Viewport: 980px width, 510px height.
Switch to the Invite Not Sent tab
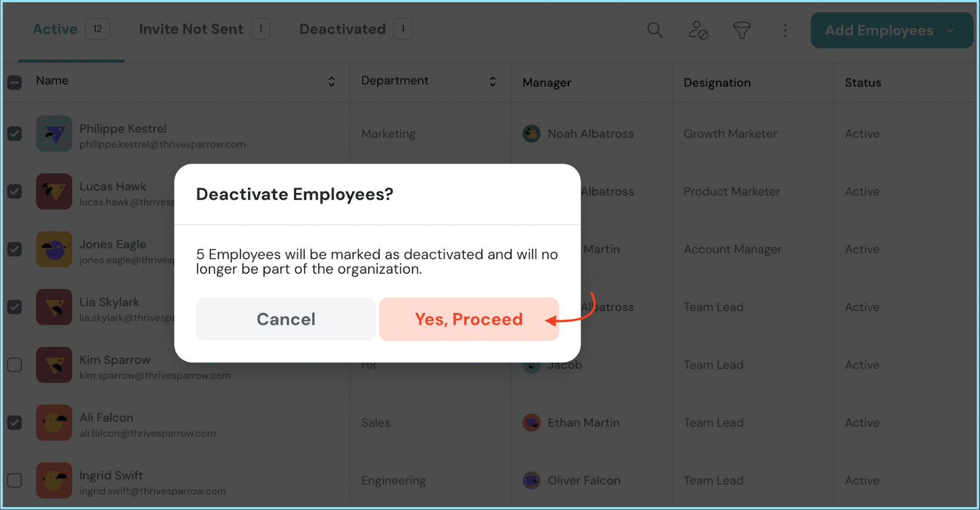tap(191, 29)
